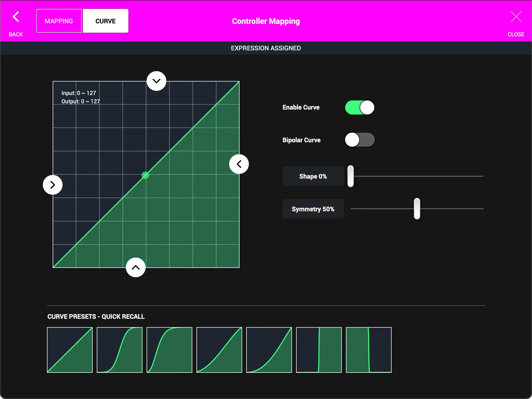Toggle Enable Curve switch off and observe graph

click(x=359, y=107)
